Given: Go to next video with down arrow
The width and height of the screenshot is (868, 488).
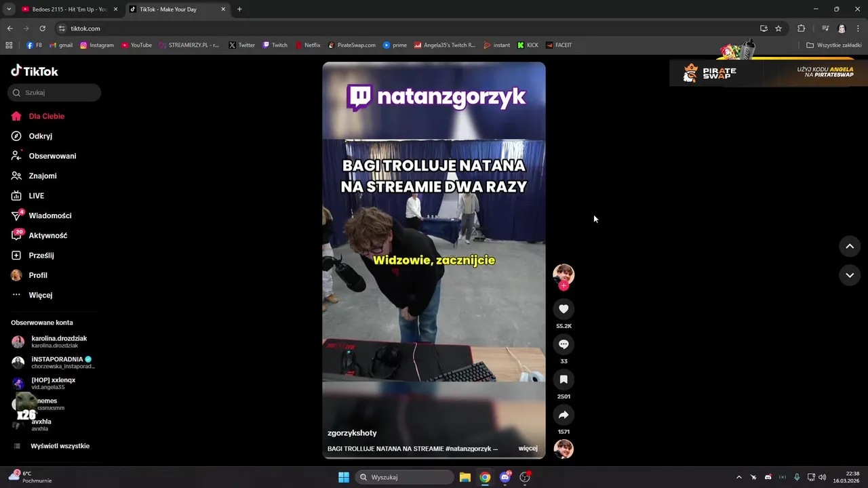Looking at the screenshot, I should click(x=850, y=275).
